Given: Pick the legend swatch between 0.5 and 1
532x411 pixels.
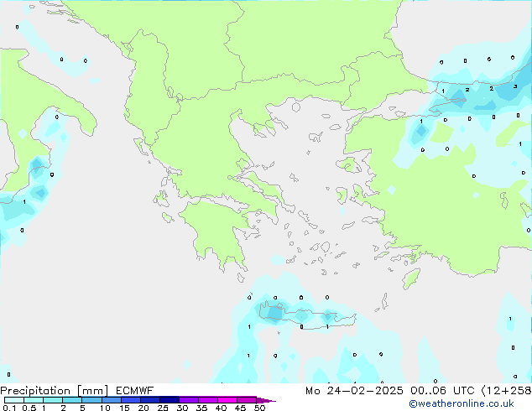Looking at the screenshot, I should tap(34, 400).
